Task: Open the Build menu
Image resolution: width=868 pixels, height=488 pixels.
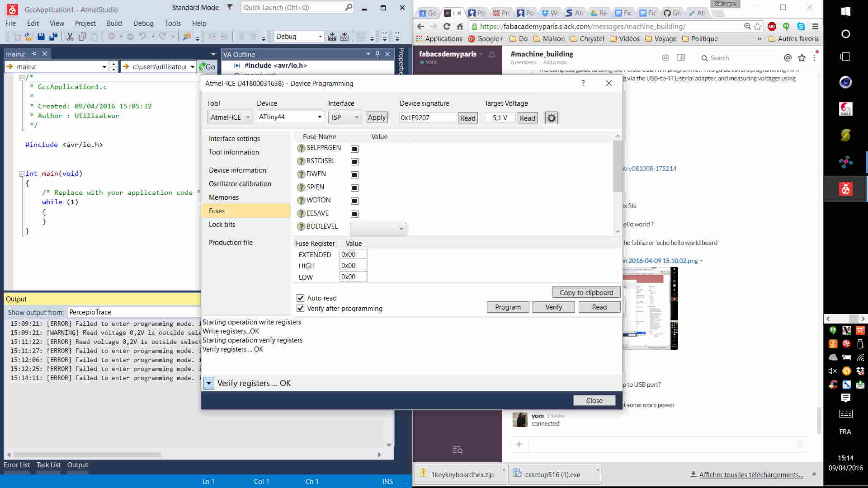Action: 114,23
